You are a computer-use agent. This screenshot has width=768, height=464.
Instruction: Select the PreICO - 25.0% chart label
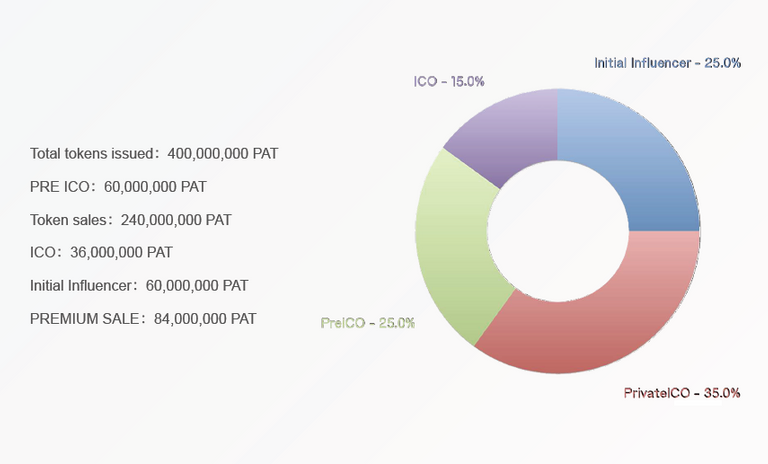click(368, 323)
